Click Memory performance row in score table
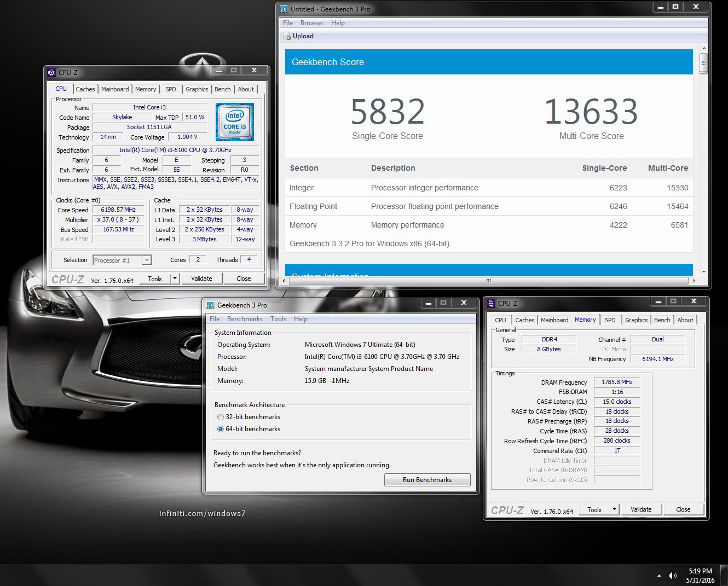 click(489, 225)
